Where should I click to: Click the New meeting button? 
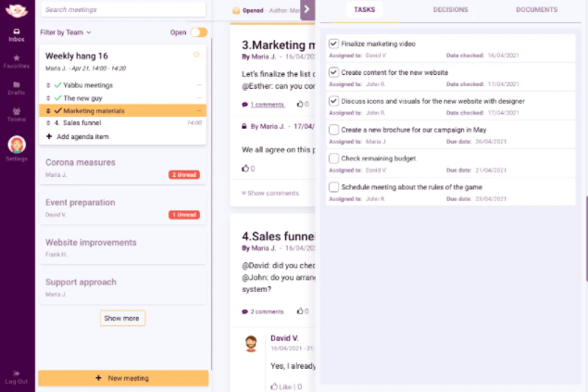pyautogui.click(x=123, y=378)
